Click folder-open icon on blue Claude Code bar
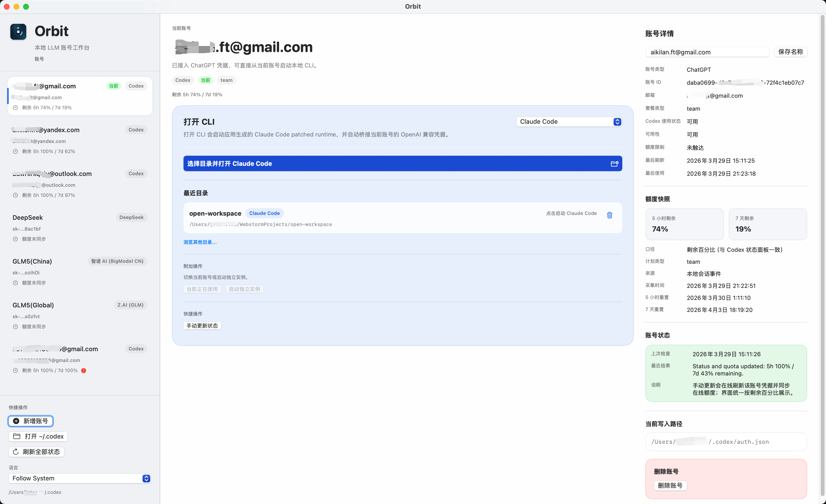The height and width of the screenshot is (504, 826). [614, 164]
